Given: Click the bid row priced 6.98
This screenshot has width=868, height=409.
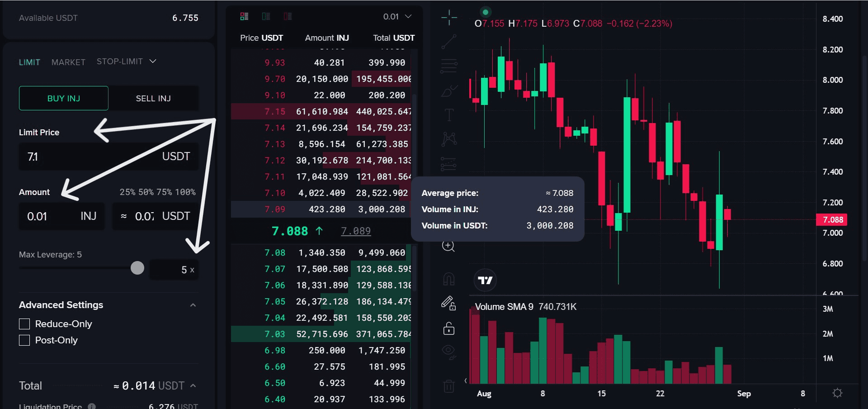Looking at the screenshot, I should [322, 350].
